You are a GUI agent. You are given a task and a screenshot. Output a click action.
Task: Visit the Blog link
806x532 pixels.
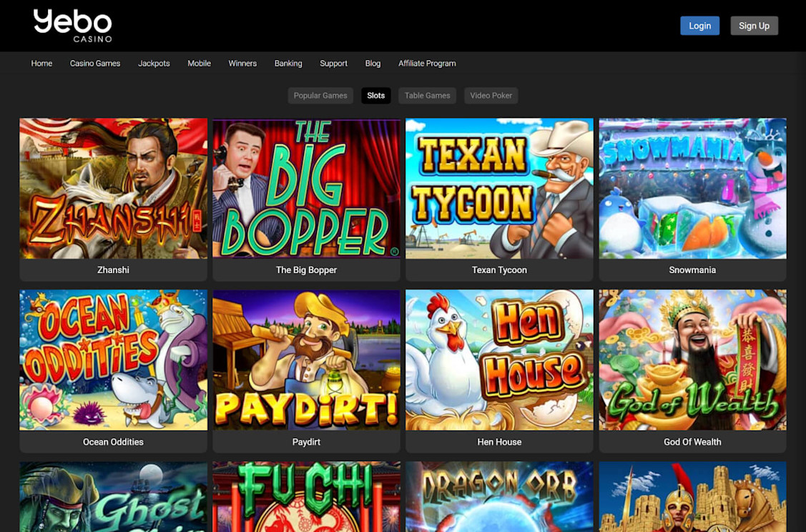coord(373,63)
